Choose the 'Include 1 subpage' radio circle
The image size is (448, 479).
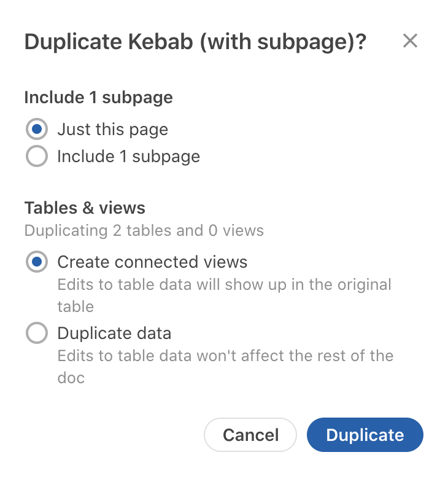tap(37, 157)
